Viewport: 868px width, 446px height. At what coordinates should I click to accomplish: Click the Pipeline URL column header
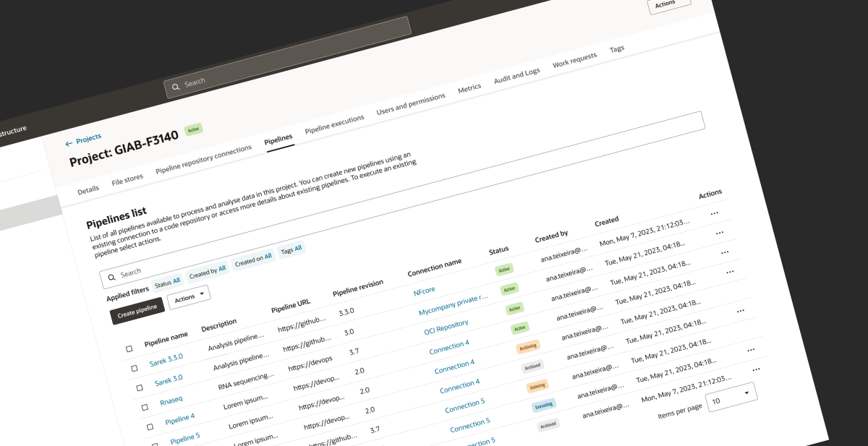[291, 306]
